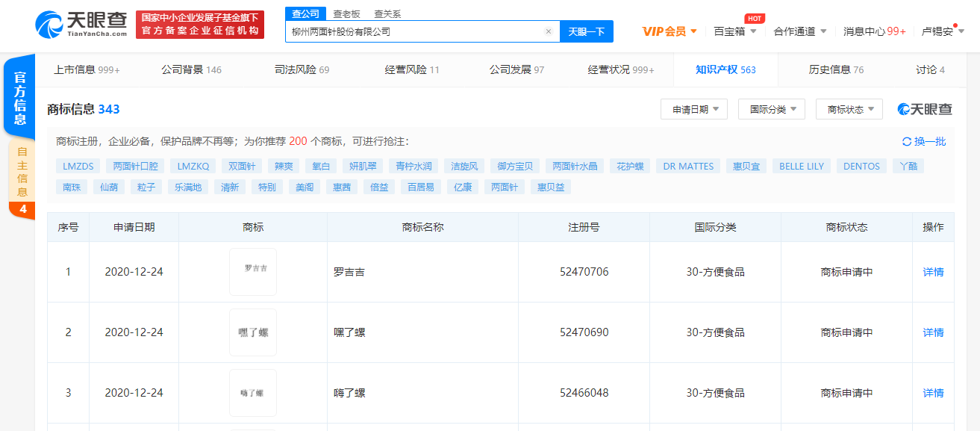The height and width of the screenshot is (431, 980).
Task: Open the 经营状况 tab
Action: click(x=620, y=69)
